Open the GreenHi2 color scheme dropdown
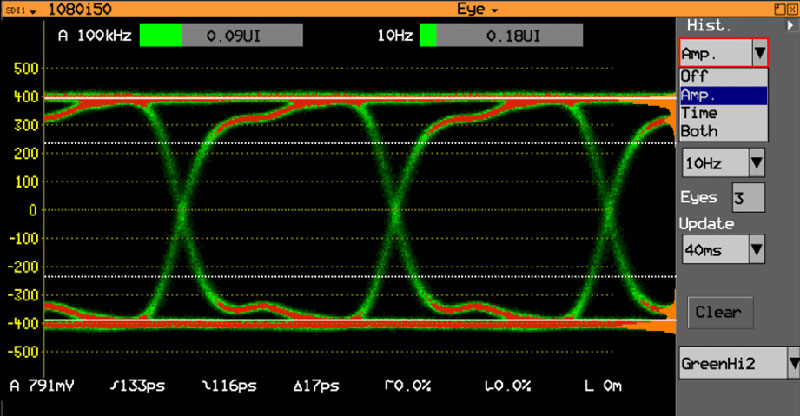Viewport: 800px width, 416px height. coord(739,363)
